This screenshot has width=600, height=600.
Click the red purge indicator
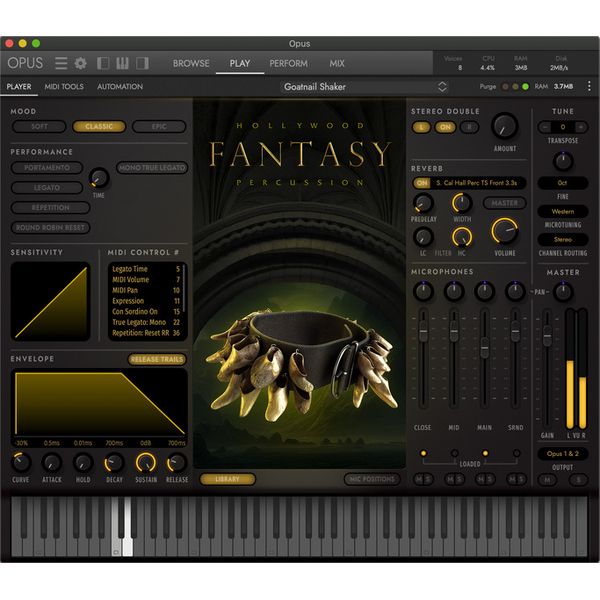click(x=505, y=87)
